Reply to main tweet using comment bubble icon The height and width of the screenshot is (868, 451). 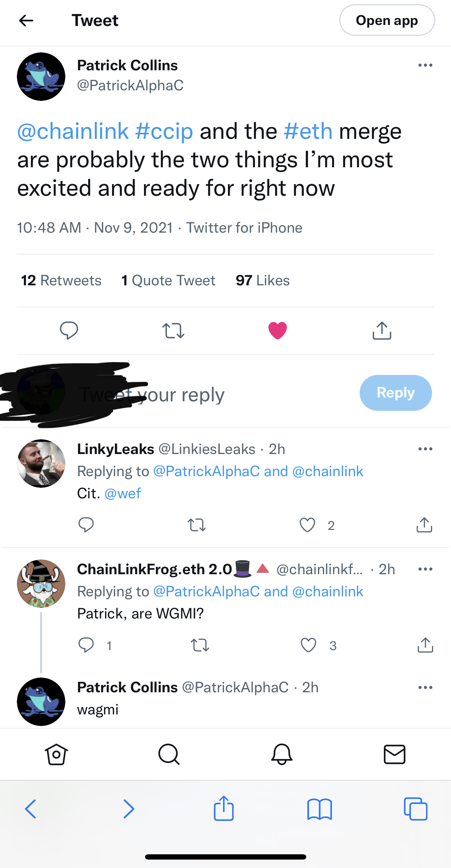[69, 330]
